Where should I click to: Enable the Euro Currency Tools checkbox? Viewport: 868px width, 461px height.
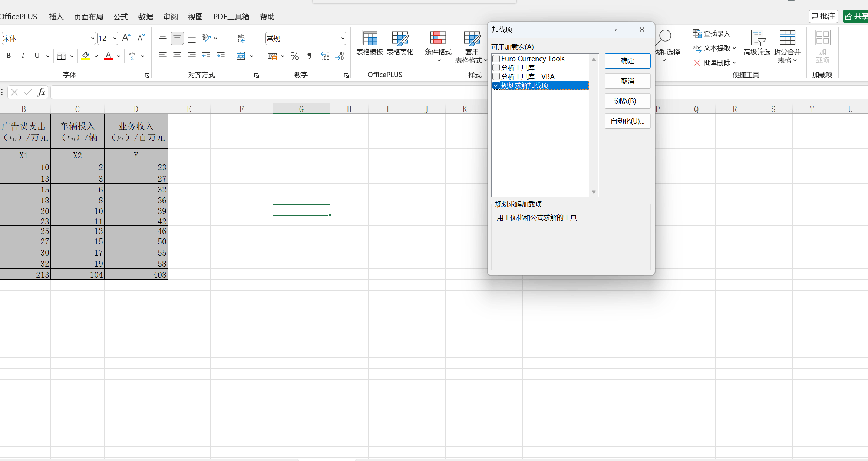[x=496, y=59]
